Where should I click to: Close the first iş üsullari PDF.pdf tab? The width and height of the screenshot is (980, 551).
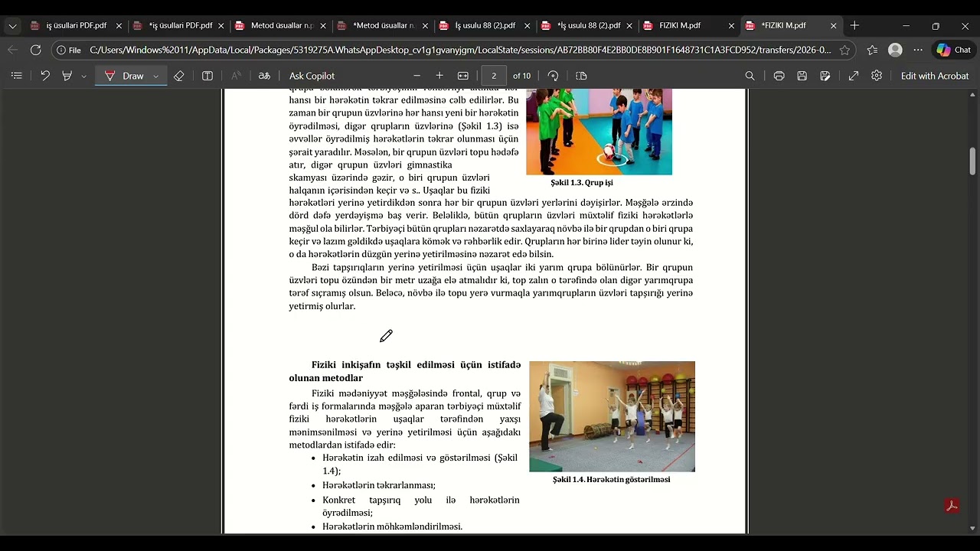click(x=119, y=25)
